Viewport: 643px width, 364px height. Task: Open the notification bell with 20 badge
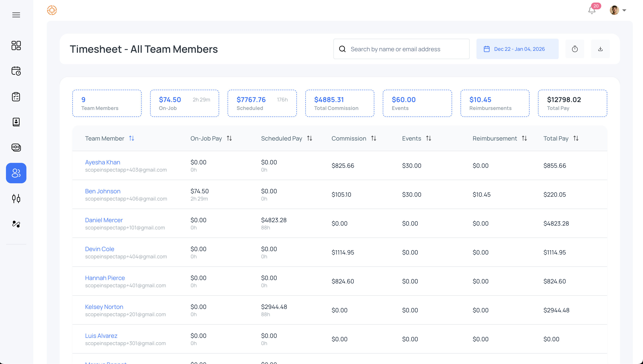tap(591, 10)
